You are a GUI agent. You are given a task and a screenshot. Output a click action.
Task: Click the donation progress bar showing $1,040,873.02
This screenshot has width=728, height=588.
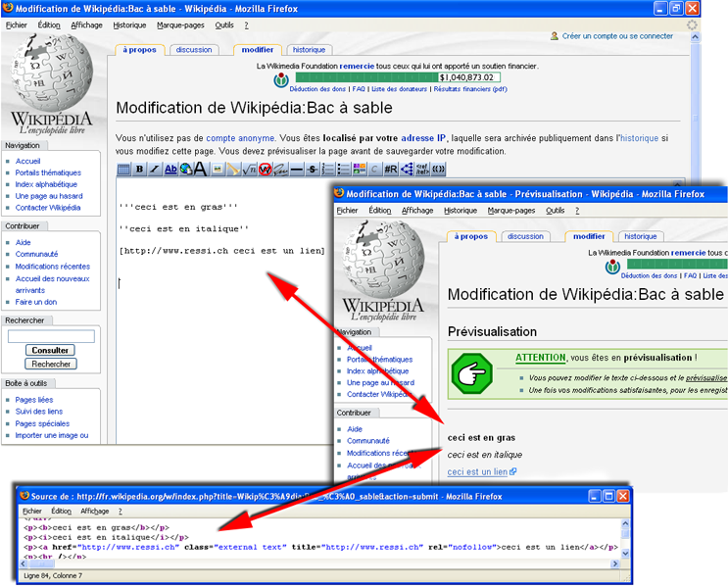tap(398, 77)
